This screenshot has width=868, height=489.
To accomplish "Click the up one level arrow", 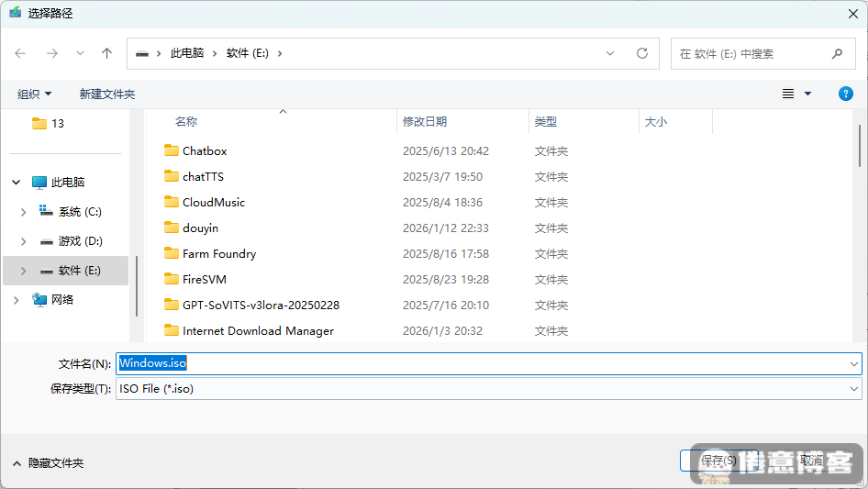I will tap(106, 54).
